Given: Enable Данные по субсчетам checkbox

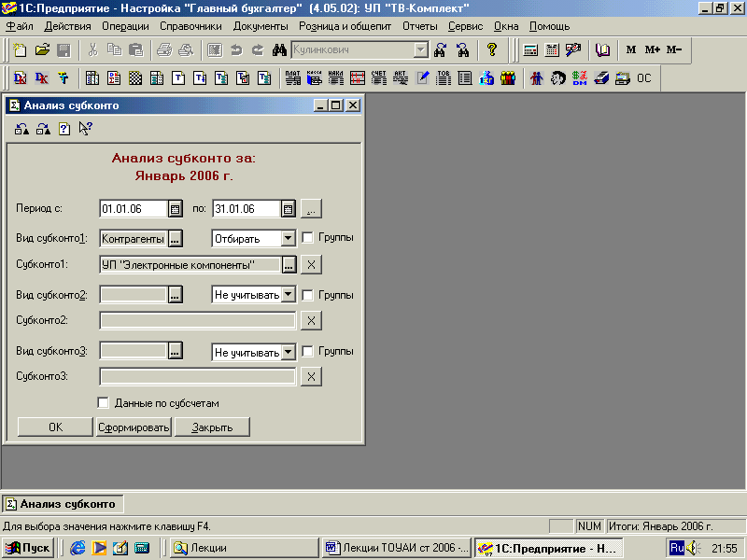Looking at the screenshot, I should (103, 403).
